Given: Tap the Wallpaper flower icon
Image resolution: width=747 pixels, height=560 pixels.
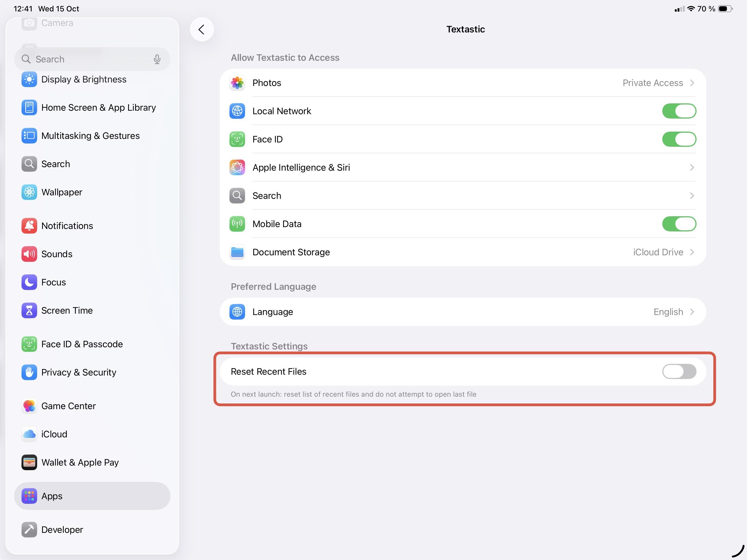Looking at the screenshot, I should click(x=29, y=192).
